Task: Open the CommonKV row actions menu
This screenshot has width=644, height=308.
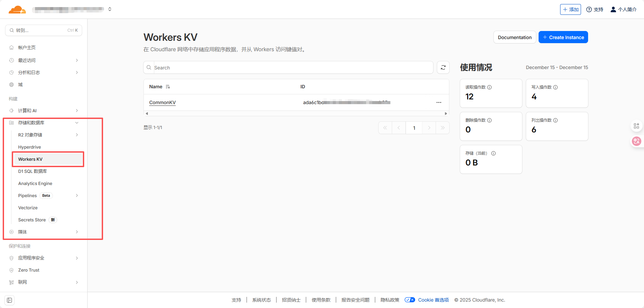Action: click(x=439, y=102)
